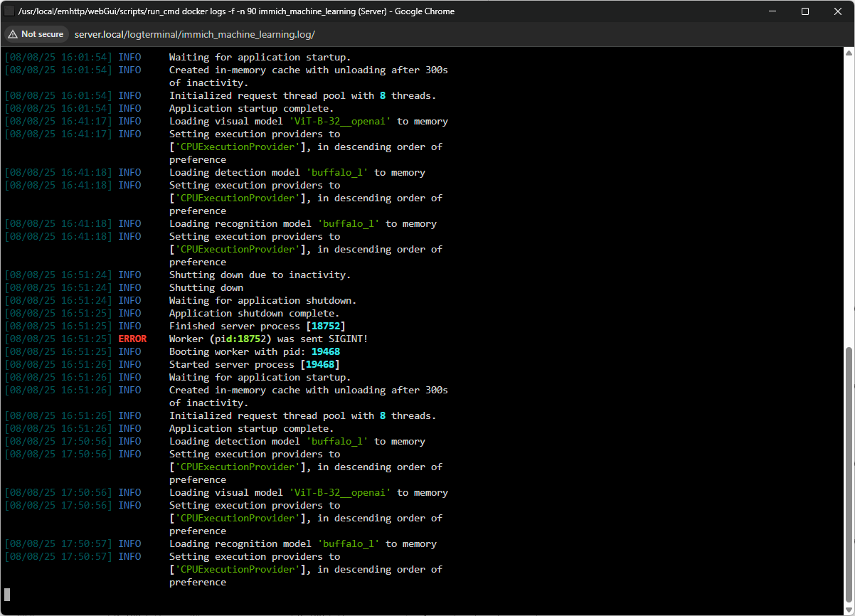The width and height of the screenshot is (855, 616).
Task: Click the timestamp on the ERROR row
Action: click(58, 339)
